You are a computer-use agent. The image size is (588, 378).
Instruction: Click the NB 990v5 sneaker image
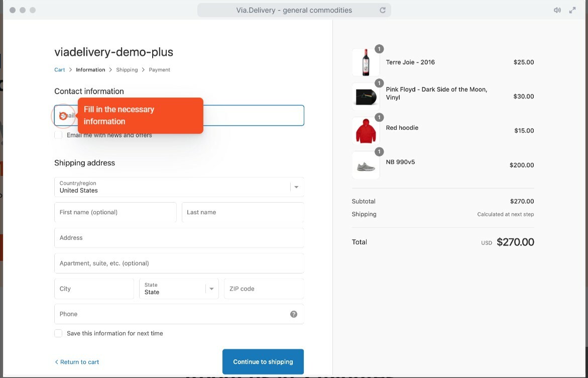pos(366,165)
